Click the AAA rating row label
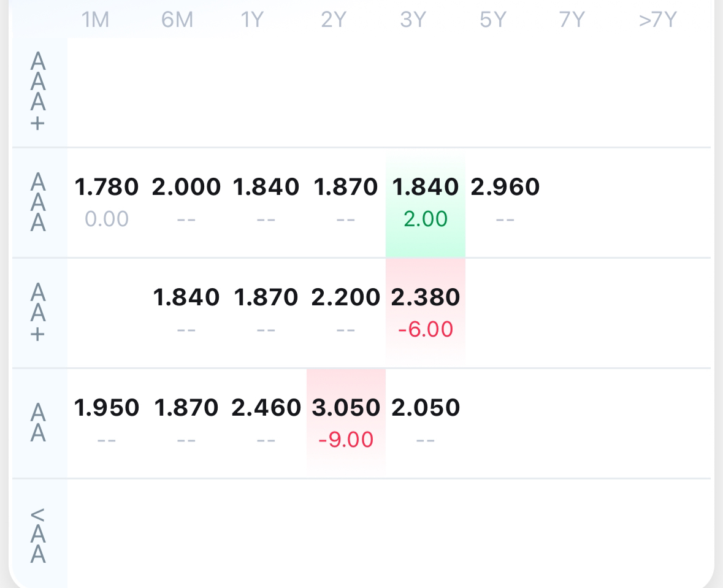Image resolution: width=723 pixels, height=588 pixels. pos(39,202)
